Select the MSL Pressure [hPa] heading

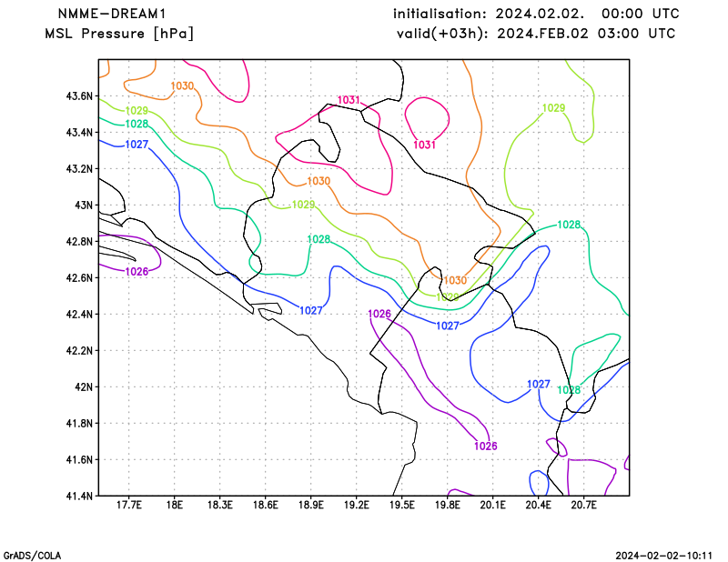click(x=119, y=34)
